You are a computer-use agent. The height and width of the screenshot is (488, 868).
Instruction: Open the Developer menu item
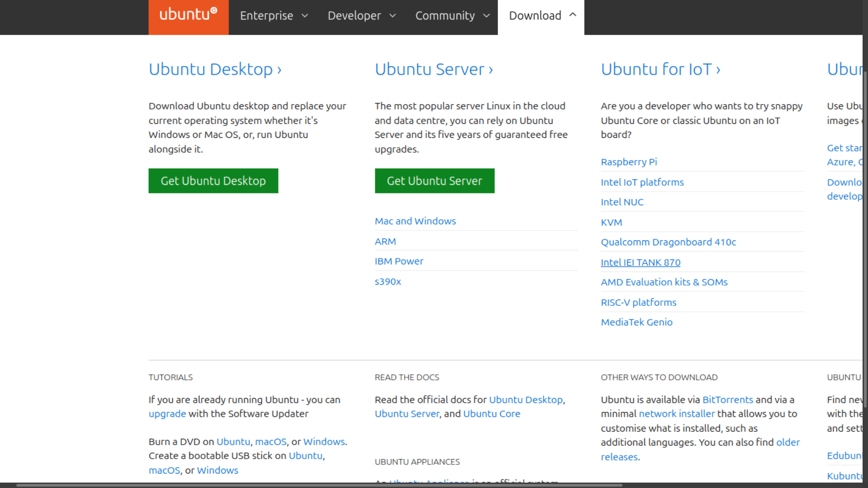[354, 16]
